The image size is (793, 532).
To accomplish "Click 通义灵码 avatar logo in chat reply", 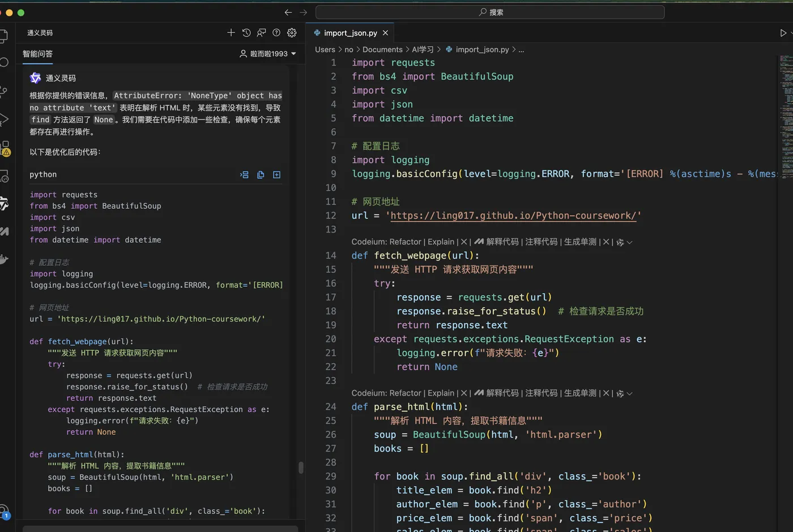I will coord(35,78).
